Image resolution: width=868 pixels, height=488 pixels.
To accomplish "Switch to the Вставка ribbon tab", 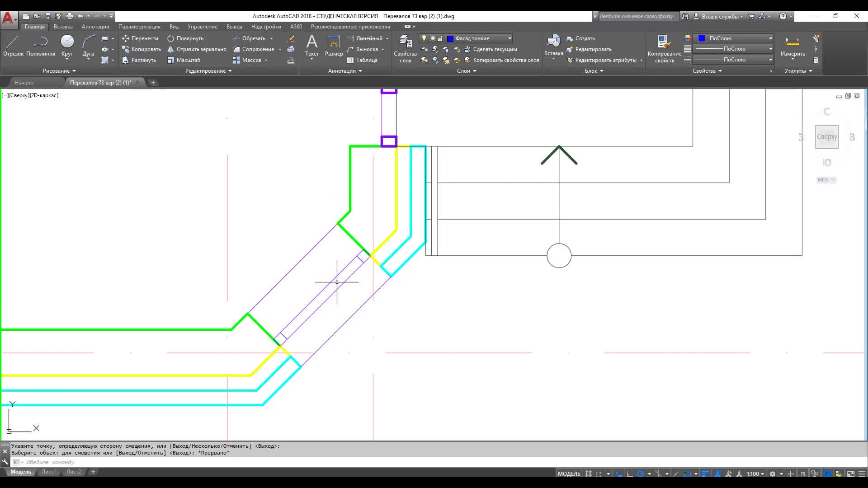I will tap(63, 27).
